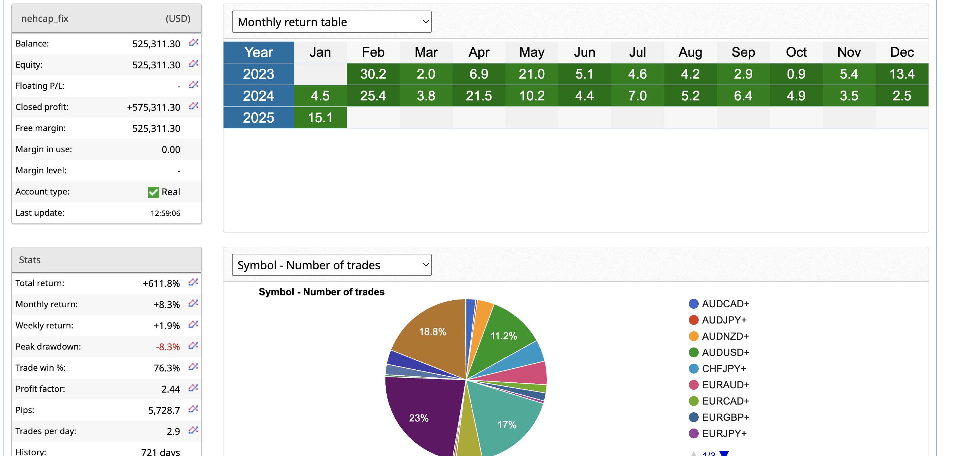Click the Feb 2023 30.2 cell

[373, 74]
